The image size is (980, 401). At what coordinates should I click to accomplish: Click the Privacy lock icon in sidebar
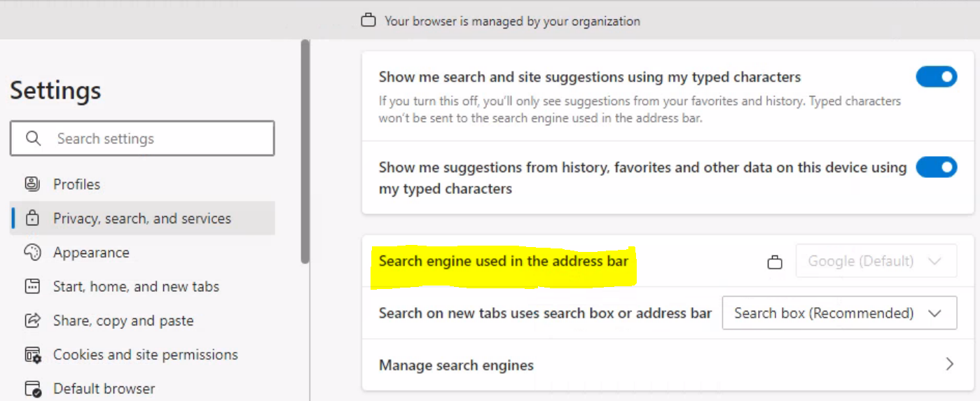tap(32, 218)
